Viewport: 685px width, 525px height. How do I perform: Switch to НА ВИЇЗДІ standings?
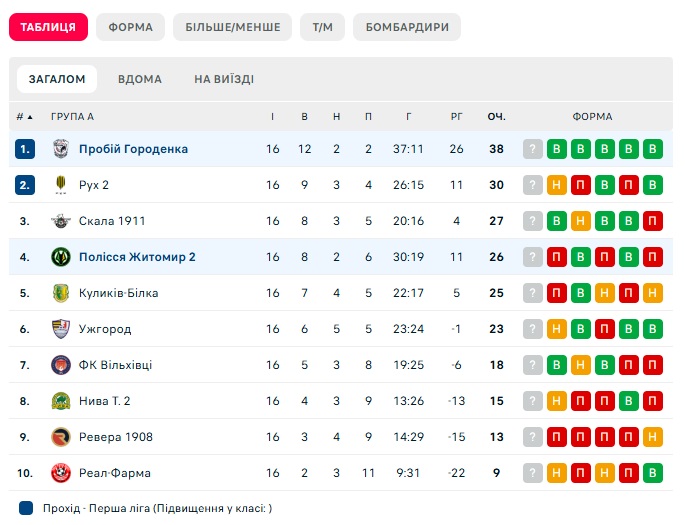click(224, 79)
